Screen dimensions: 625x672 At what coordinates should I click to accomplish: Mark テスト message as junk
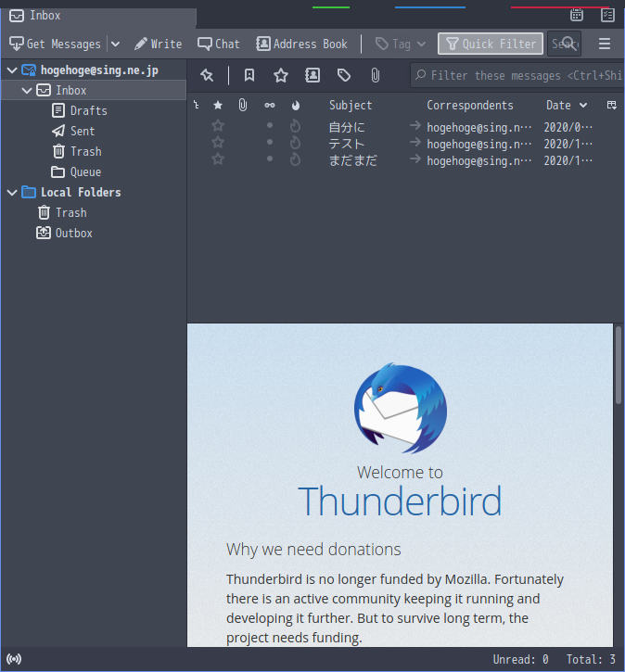pos(295,143)
